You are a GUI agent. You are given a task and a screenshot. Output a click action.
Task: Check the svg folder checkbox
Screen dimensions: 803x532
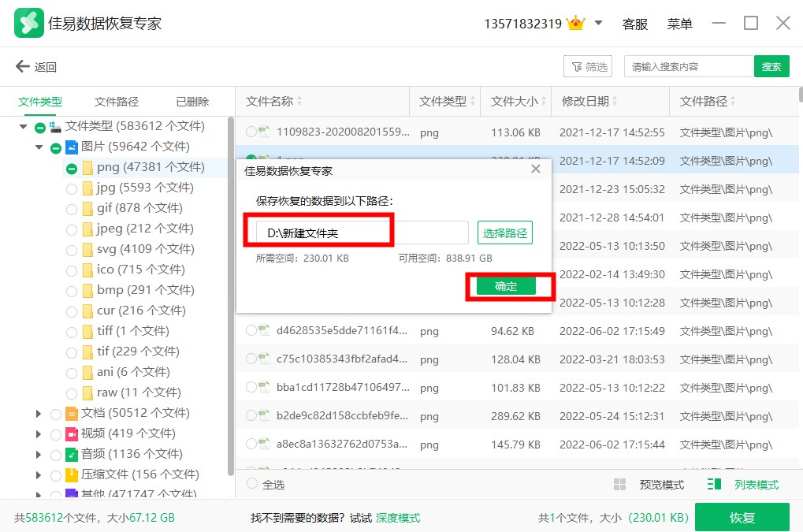(x=72, y=251)
